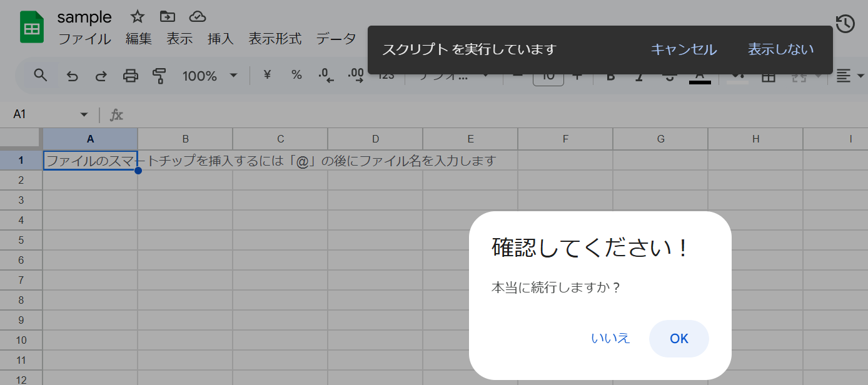Screen dimensions: 868x385
Task: Apply currency format with the ¥ icon
Action: (266, 75)
